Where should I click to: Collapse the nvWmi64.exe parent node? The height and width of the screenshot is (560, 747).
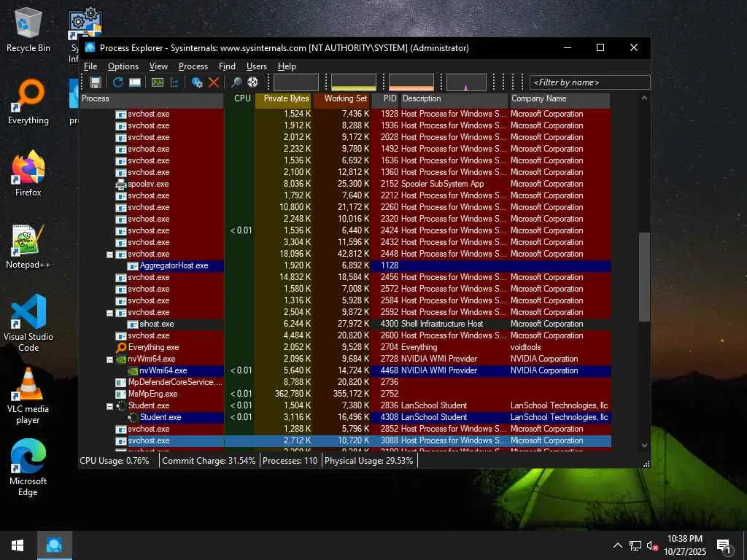coord(109,359)
